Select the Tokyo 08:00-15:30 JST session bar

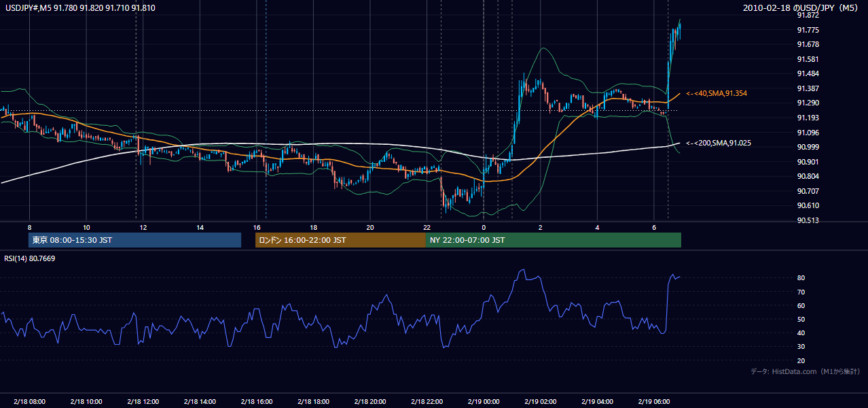(x=134, y=240)
